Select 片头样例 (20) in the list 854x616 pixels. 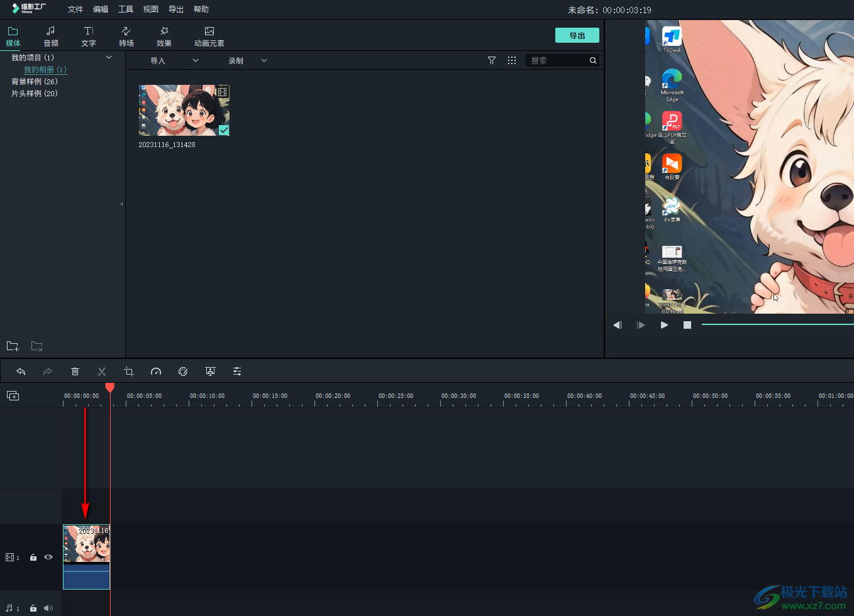pos(35,94)
